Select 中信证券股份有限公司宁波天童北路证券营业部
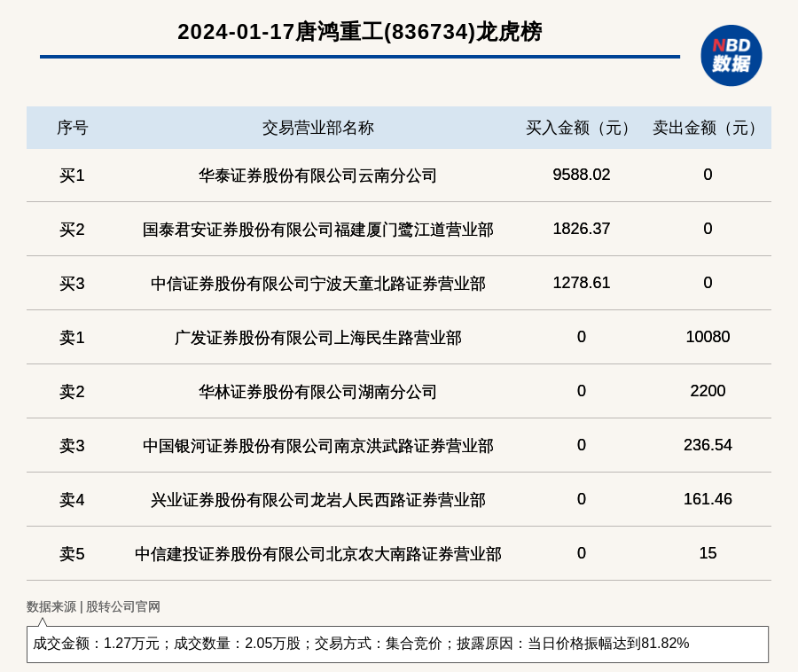Viewport: 798px width, 672px height. tap(318, 284)
